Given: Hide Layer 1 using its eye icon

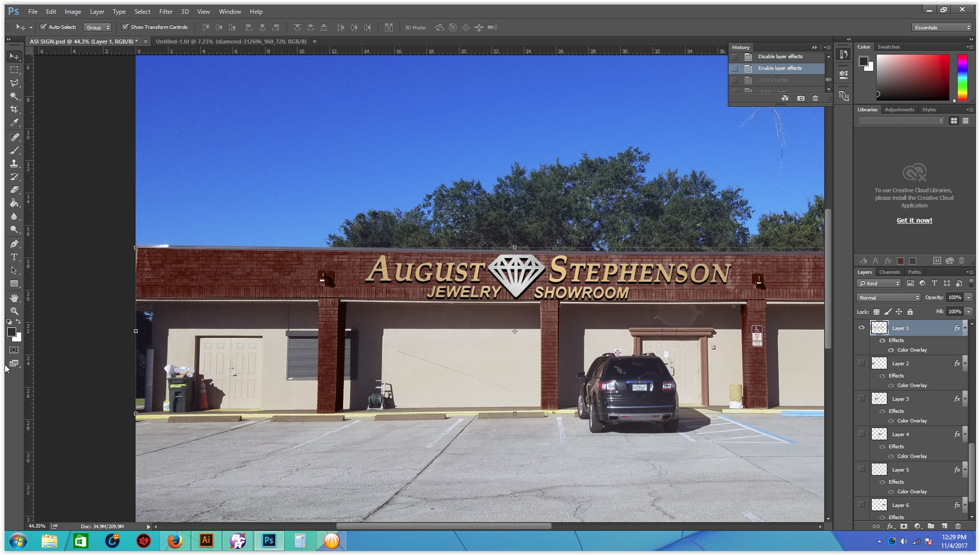Looking at the screenshot, I should point(862,328).
